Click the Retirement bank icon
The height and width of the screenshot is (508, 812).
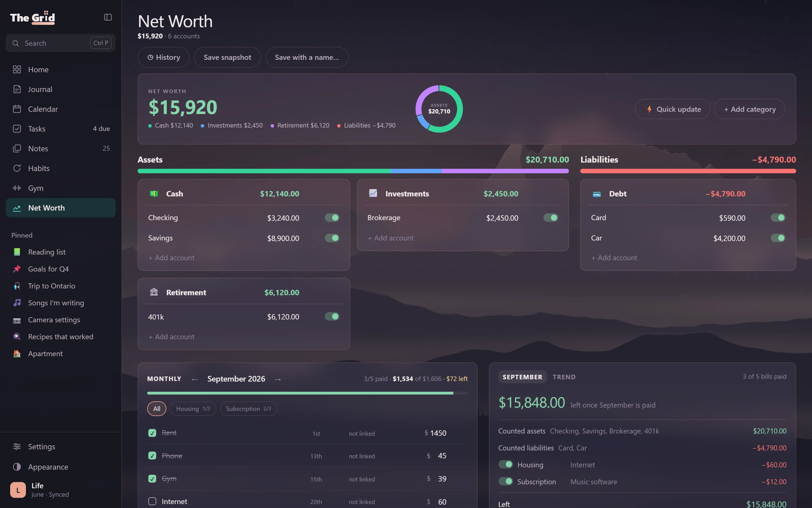(154, 292)
